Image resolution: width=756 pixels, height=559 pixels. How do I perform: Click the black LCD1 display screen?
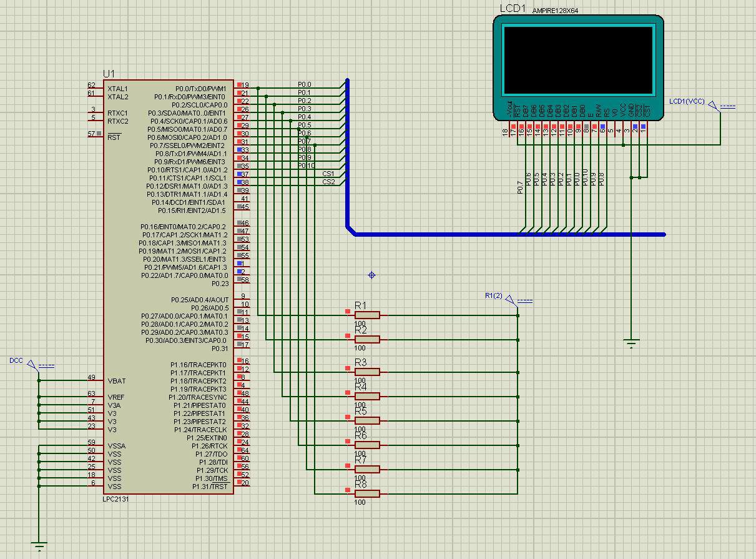coord(578,59)
